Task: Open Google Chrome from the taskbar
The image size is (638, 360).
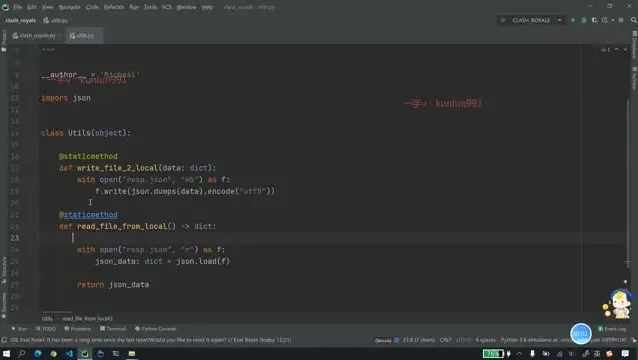Action: pos(53,353)
